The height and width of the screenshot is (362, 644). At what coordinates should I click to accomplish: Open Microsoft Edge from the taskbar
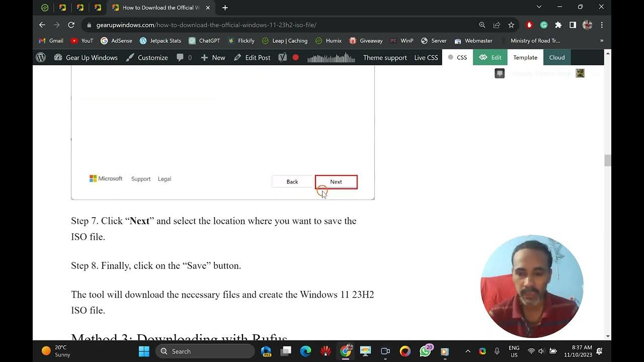click(305, 351)
